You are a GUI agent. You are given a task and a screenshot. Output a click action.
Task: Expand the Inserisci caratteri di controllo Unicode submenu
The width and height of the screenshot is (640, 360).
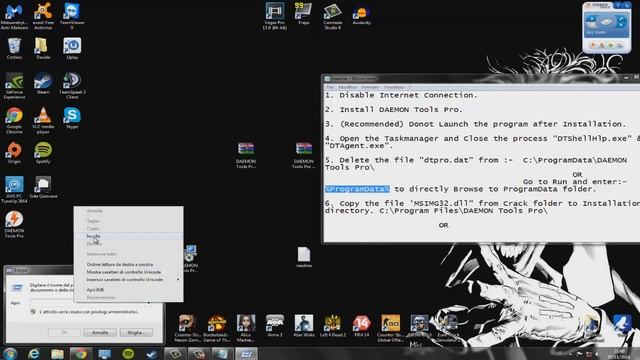coord(128,280)
